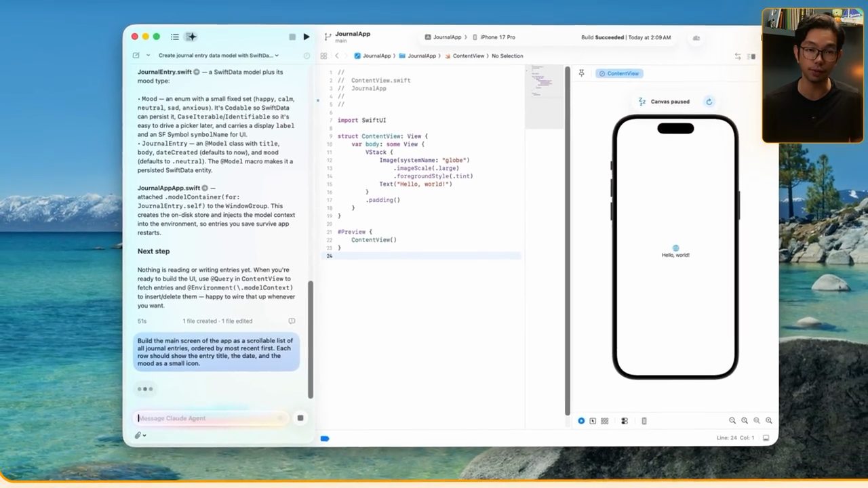The height and width of the screenshot is (488, 868).
Task: Click the Build Succeeded activity status
Action: (x=626, y=37)
